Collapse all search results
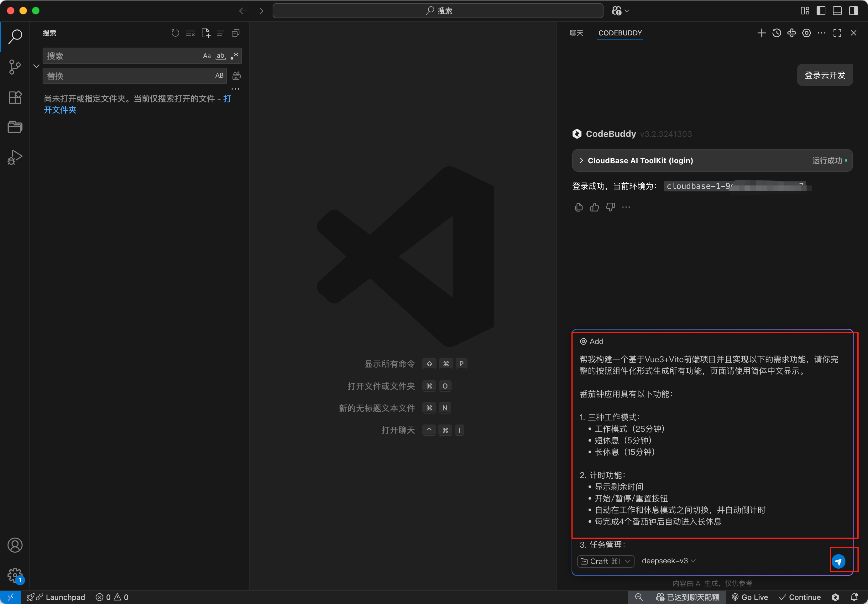Screen dimensions: 868x604 (236, 33)
